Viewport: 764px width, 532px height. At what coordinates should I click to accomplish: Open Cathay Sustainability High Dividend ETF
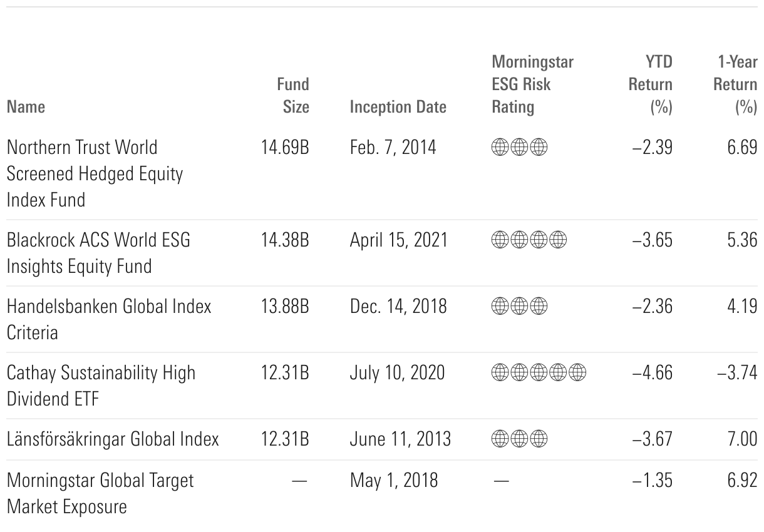coord(101,386)
